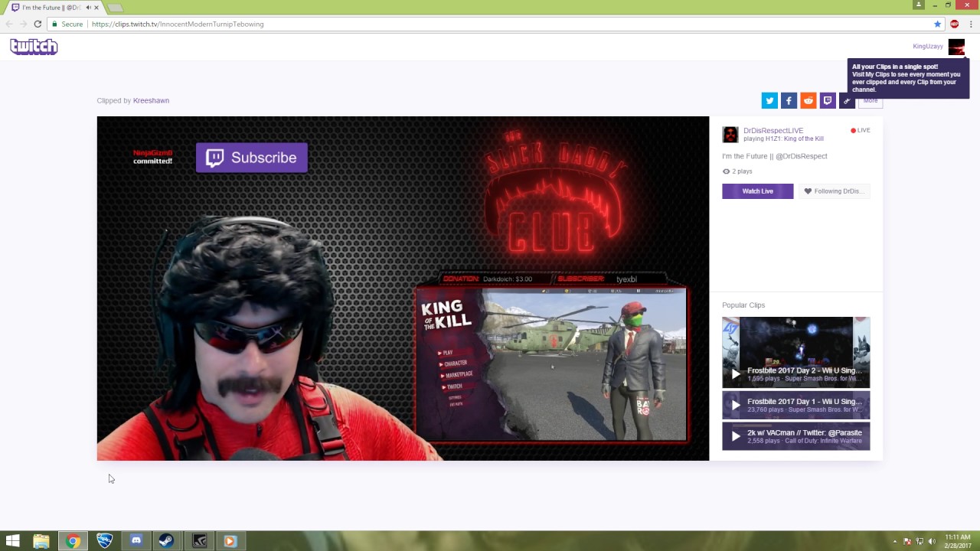Click the KingUzayy username link

(928, 47)
